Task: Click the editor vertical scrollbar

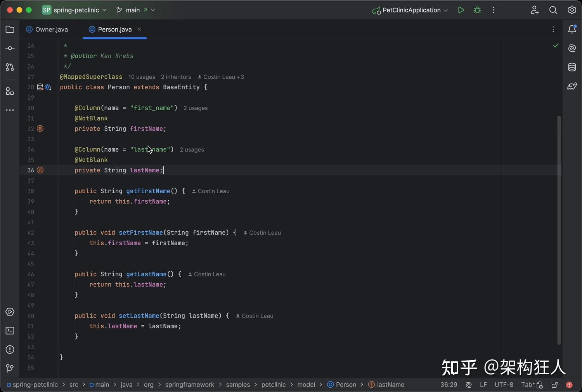Action: coord(559,230)
